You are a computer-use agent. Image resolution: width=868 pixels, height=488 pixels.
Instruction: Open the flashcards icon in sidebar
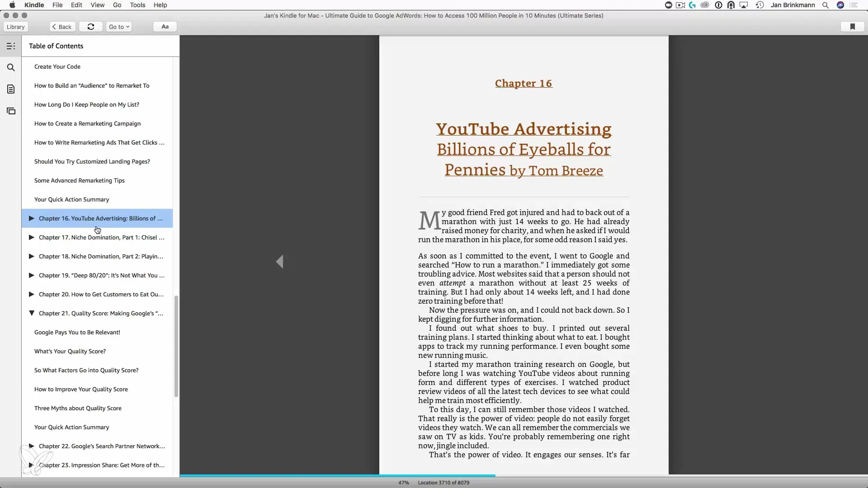(11, 111)
